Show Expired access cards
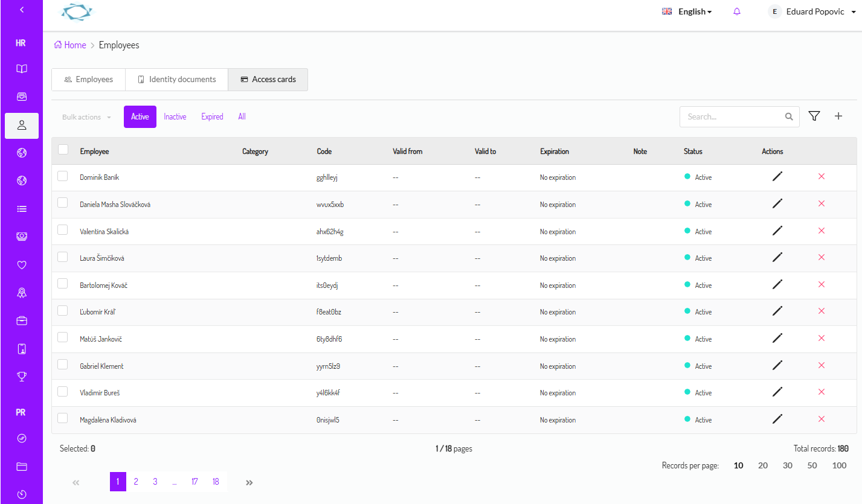Viewport: 862px width, 504px height. [212, 117]
